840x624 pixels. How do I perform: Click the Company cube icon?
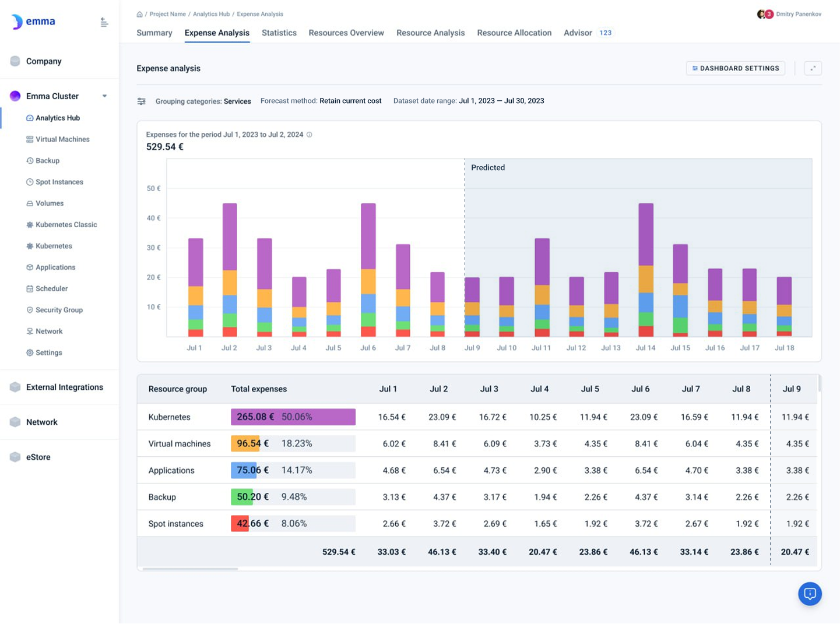point(15,61)
